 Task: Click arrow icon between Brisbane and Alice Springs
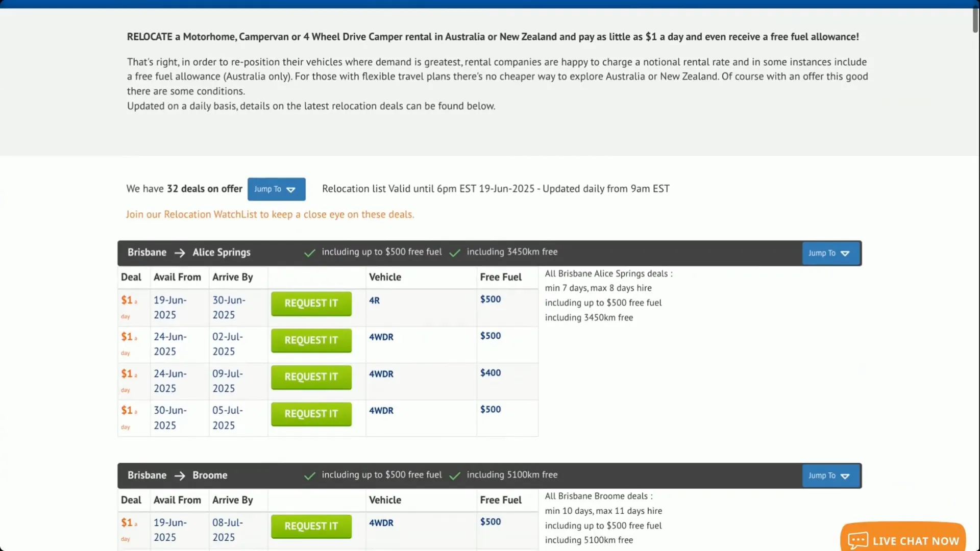(x=180, y=253)
